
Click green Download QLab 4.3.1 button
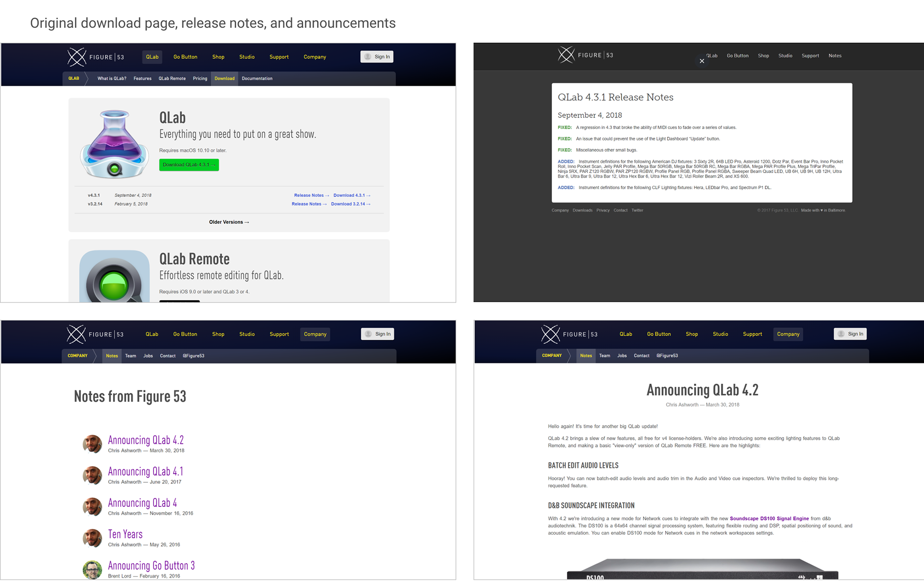[189, 165]
